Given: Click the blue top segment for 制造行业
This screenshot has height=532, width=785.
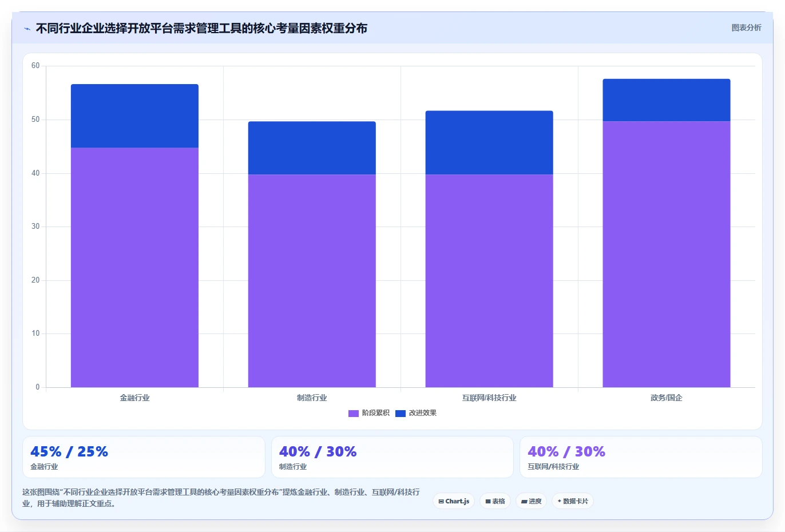Looking at the screenshot, I should click(312, 148).
